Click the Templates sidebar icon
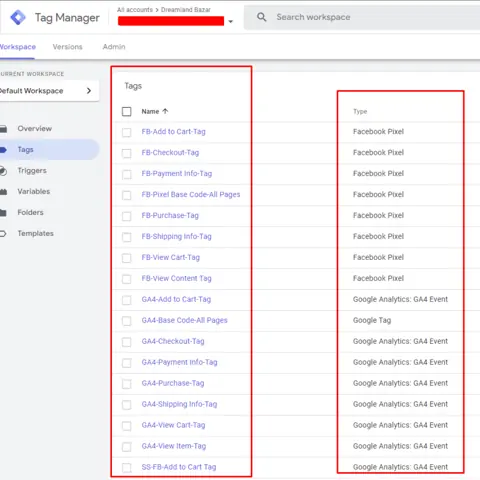Viewport: 480px width, 480px height. click(3, 234)
